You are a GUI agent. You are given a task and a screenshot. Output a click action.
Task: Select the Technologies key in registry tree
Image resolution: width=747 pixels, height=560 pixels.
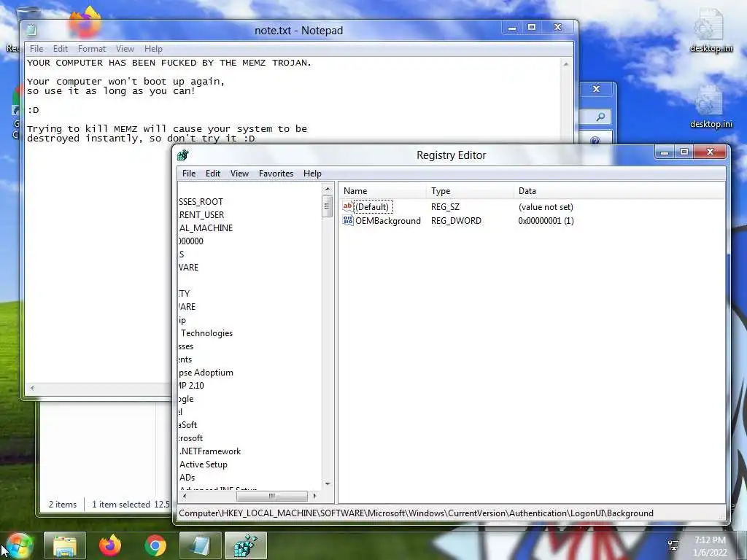(206, 332)
